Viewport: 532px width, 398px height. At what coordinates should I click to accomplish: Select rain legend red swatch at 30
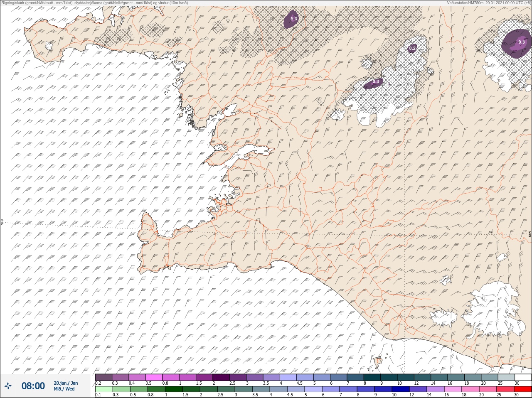tap(523, 389)
